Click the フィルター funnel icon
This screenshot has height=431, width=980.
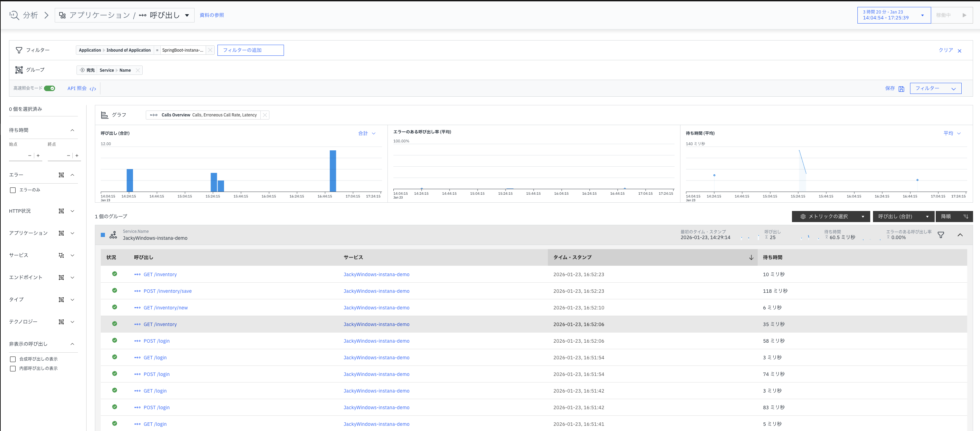click(x=19, y=50)
